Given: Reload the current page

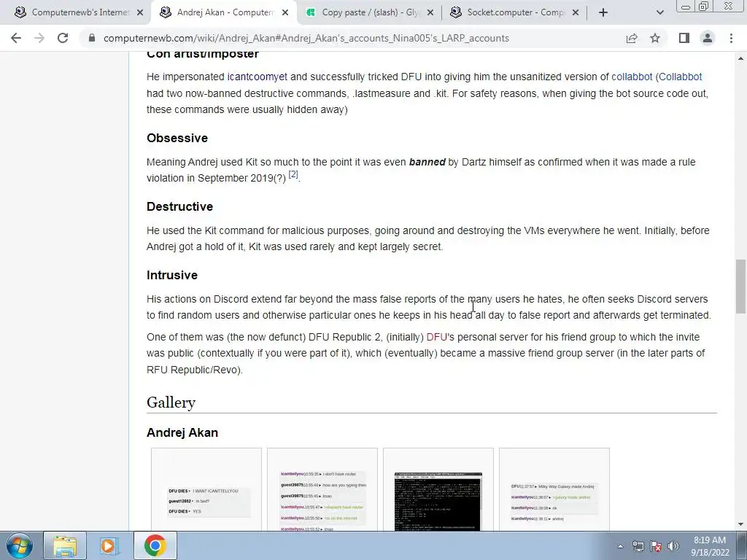Looking at the screenshot, I should point(63,38).
